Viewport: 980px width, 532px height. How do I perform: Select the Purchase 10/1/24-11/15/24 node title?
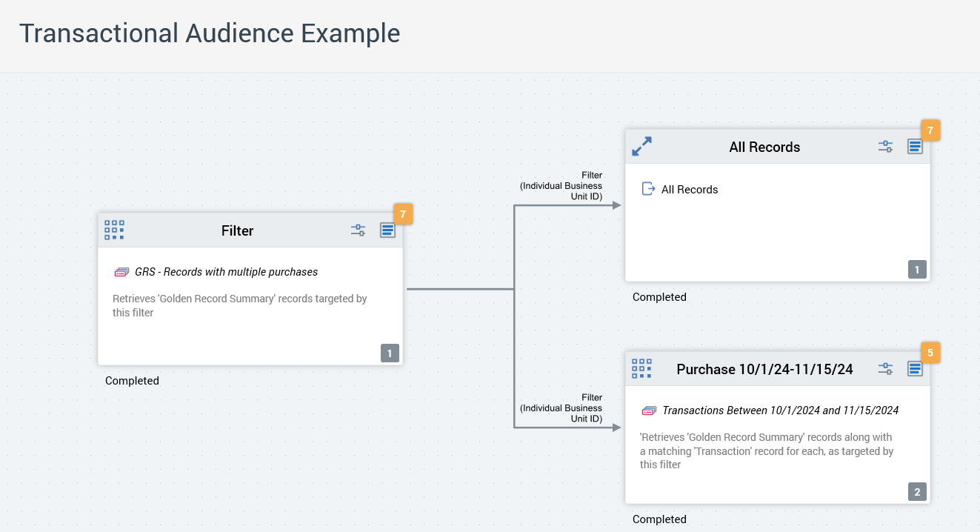pyautogui.click(x=764, y=369)
